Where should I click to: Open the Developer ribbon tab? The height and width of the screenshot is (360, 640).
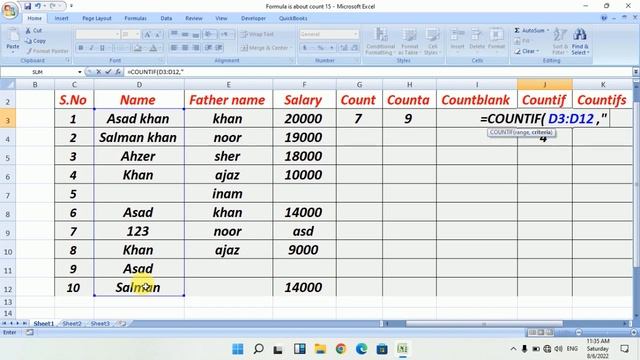tap(253, 18)
